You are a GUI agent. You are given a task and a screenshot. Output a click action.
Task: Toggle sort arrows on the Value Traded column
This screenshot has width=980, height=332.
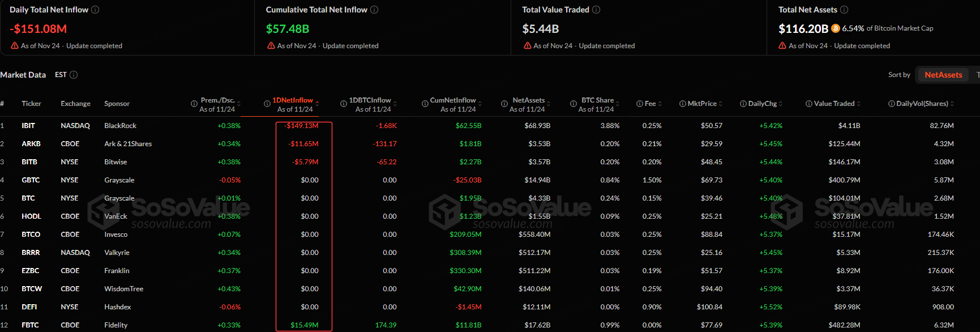[x=858, y=104]
